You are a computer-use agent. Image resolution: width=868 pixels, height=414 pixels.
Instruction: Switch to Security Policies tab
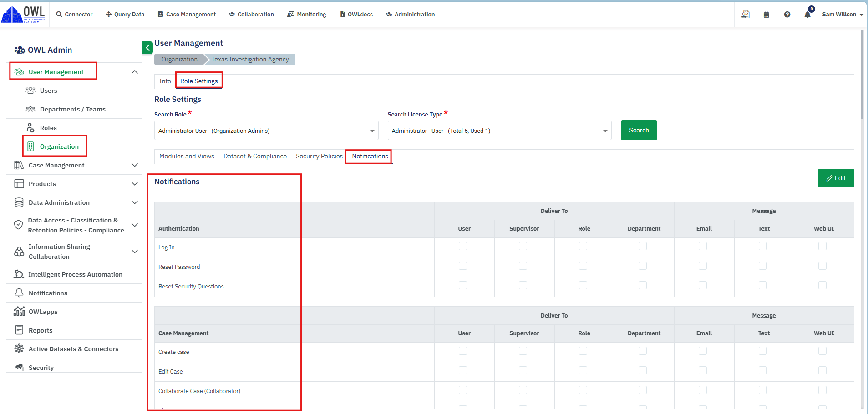tap(319, 156)
